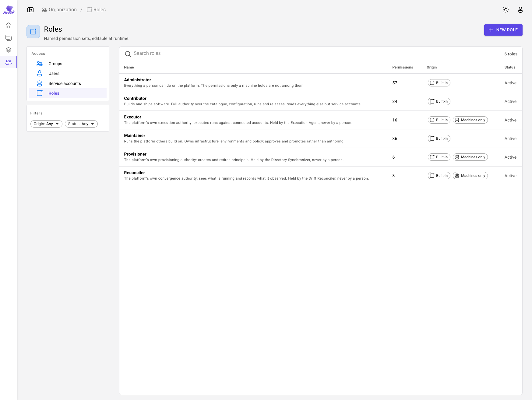Viewport: 532px width, 400px height.
Task: Switch theme with the sun icon
Action: click(506, 10)
